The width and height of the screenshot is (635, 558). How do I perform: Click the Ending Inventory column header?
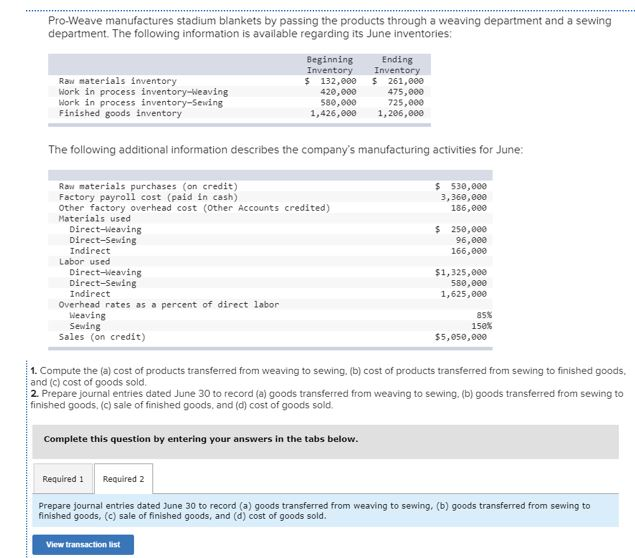click(397, 65)
